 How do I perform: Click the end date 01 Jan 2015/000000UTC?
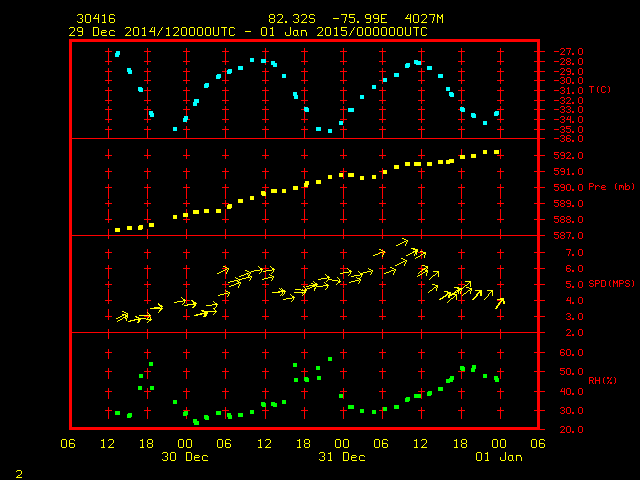click(x=344, y=32)
